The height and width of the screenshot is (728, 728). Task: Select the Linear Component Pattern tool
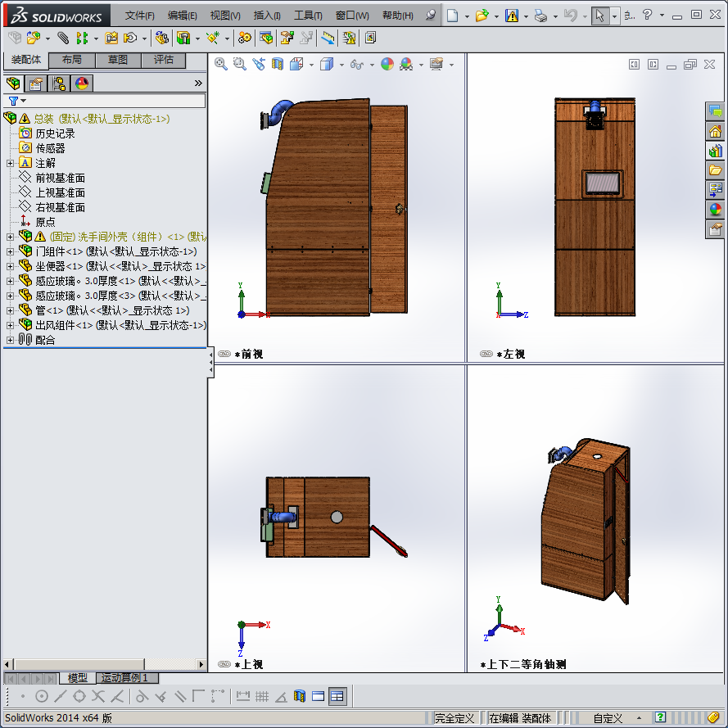82,38
